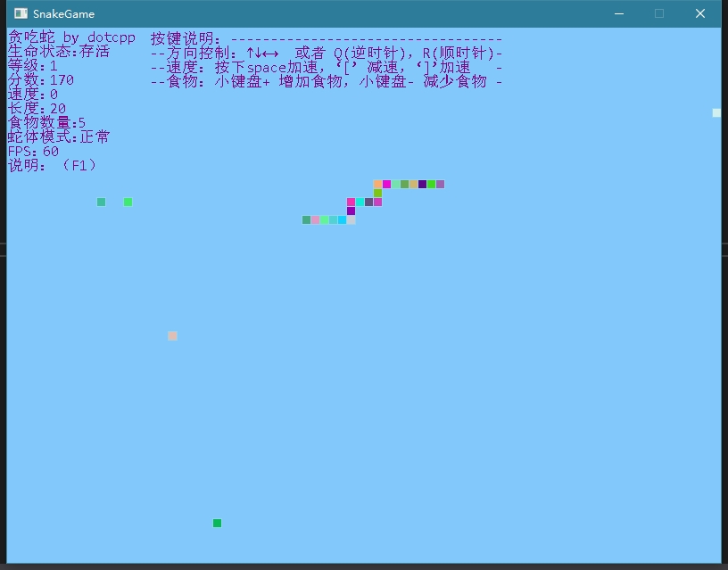This screenshot has width=728, height=570.
Task: Click the 说明 (F1) help label
Action: [x=52, y=166]
